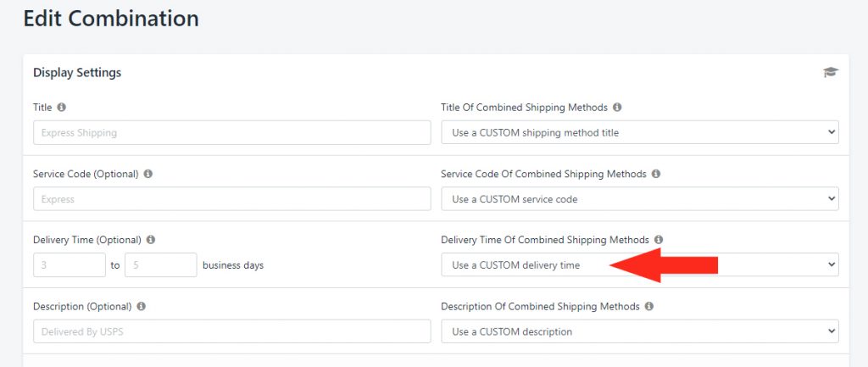Screen dimensions: 868x367
Task: Select the minimum delivery days field
Action: [x=70, y=264]
